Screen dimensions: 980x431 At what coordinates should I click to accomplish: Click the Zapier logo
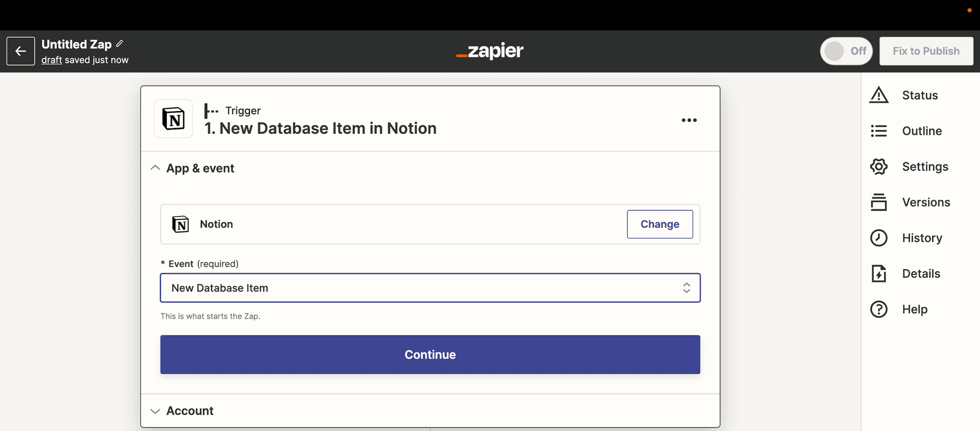tap(489, 51)
